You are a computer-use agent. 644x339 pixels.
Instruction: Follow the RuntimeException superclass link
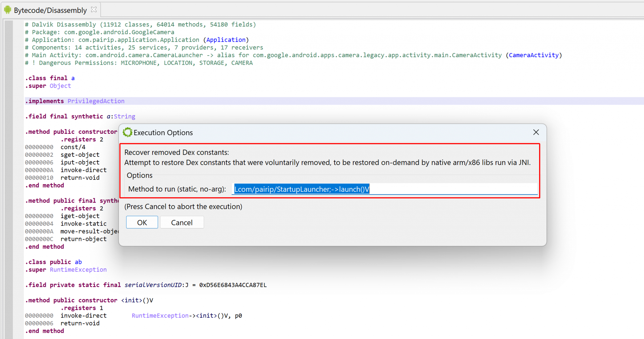78,270
